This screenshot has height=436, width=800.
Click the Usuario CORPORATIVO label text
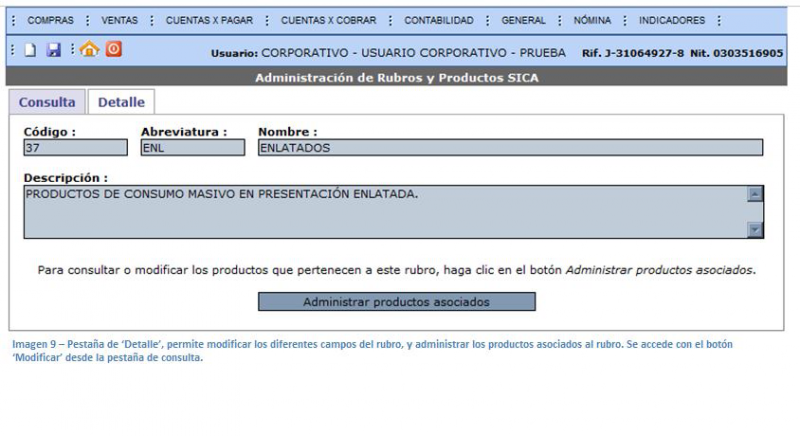click(x=388, y=53)
